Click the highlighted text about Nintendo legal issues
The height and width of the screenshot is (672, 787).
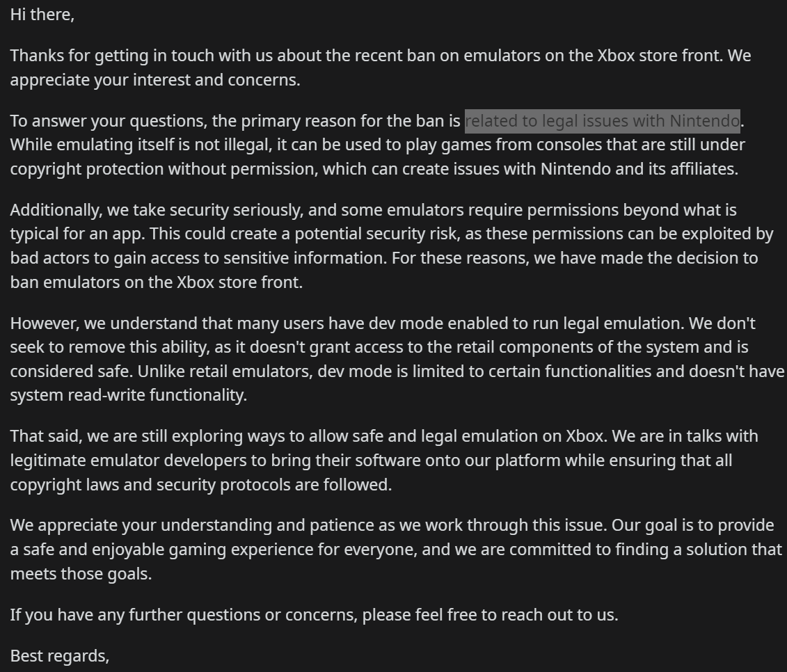point(602,121)
